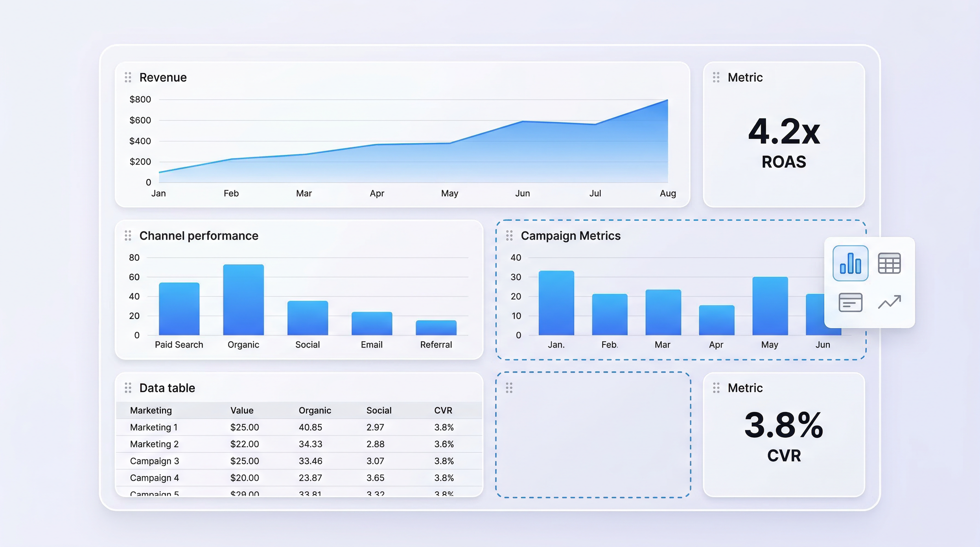Click the Marketing column header
The width and height of the screenshot is (980, 547).
[151, 411]
